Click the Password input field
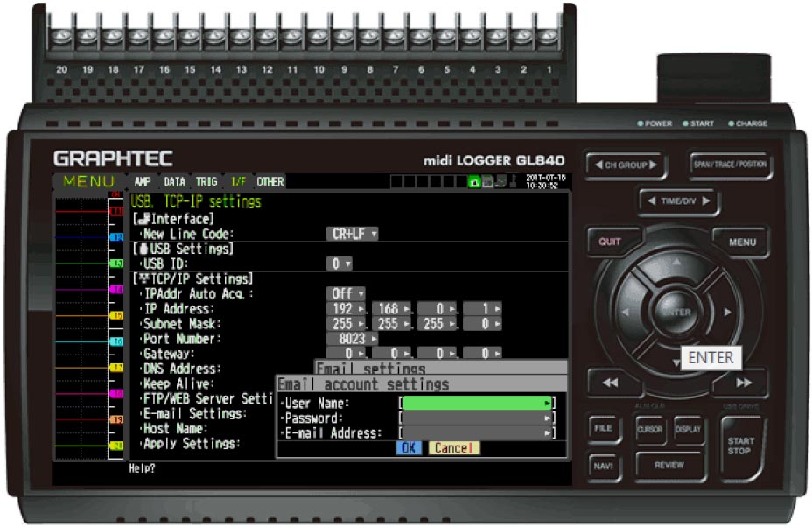The image size is (812, 527). 477,418
